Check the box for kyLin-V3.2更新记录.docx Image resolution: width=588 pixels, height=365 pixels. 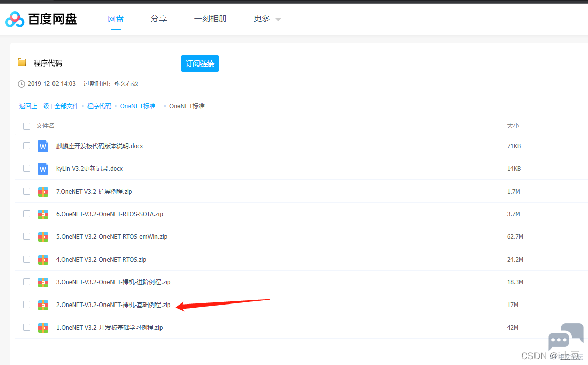(27, 168)
